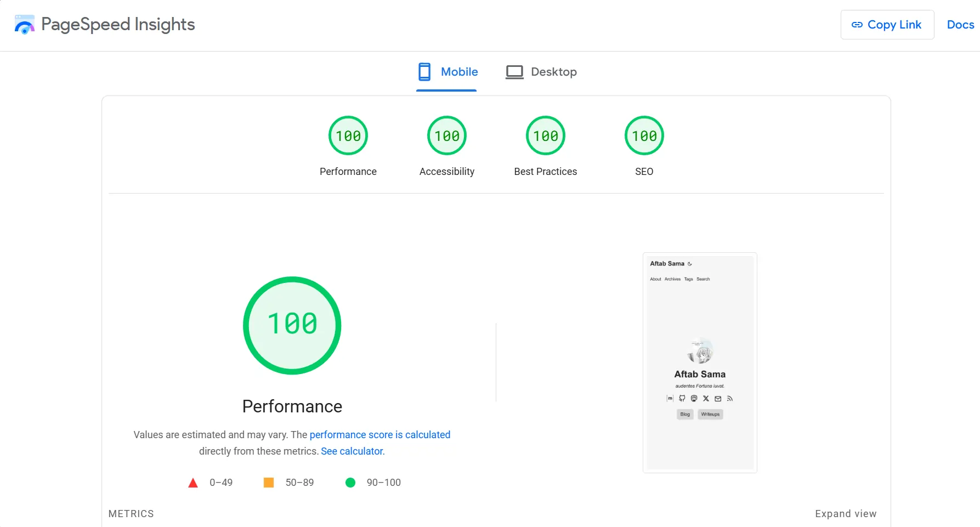Viewport: 980px width, 527px height.
Task: Click the page screenshot thumbnail of Aftab Sama
Action: point(700,362)
